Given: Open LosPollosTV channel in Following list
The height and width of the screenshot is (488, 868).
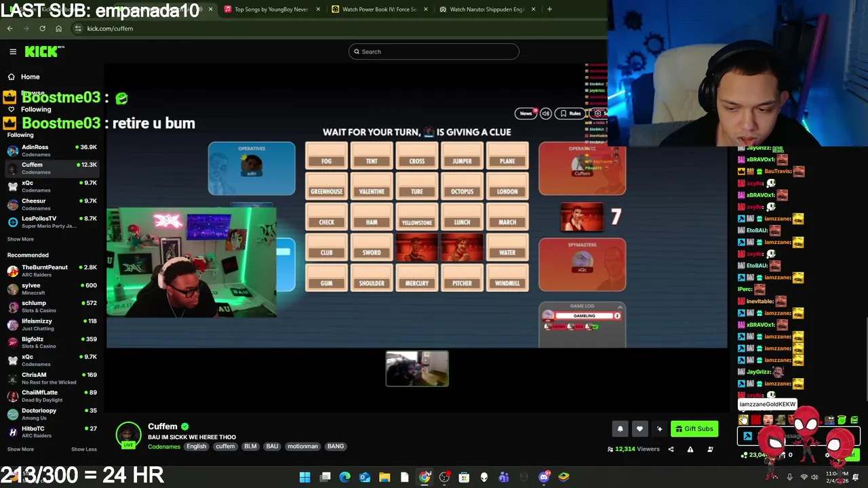Looking at the screenshot, I should [x=52, y=222].
